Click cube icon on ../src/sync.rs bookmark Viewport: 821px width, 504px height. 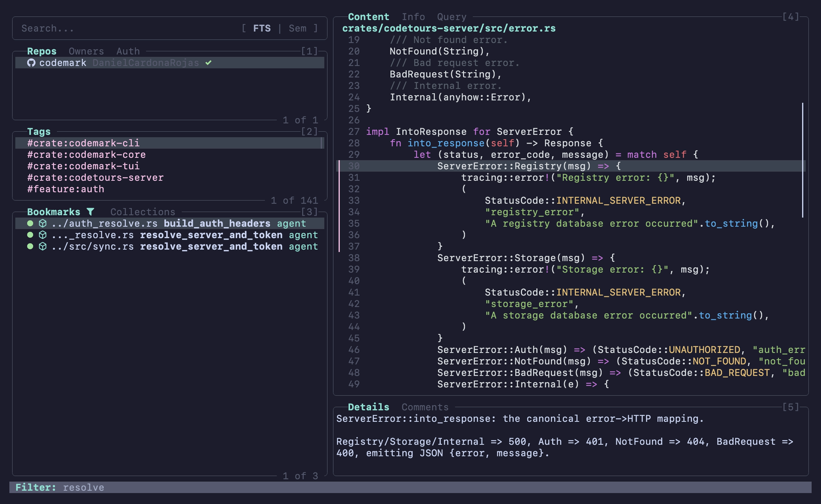43,247
